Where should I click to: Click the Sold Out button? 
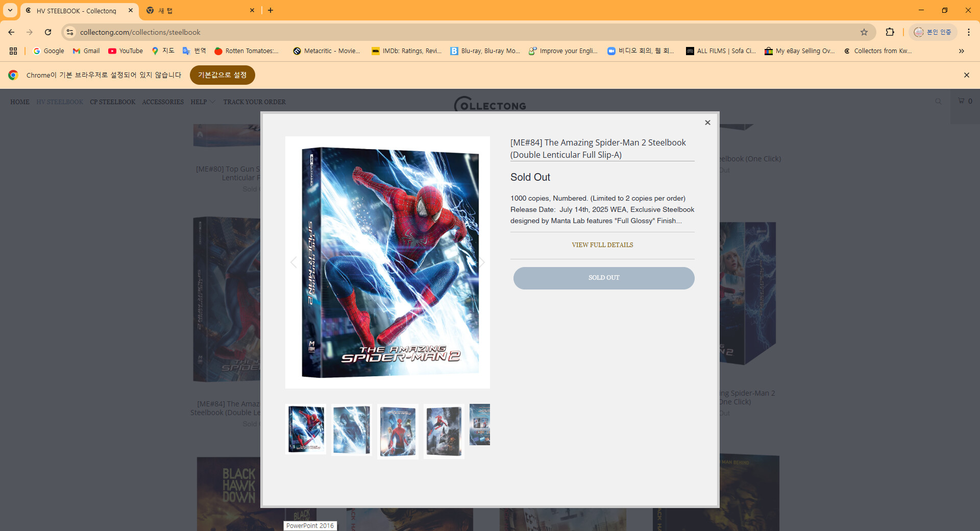[x=604, y=278]
